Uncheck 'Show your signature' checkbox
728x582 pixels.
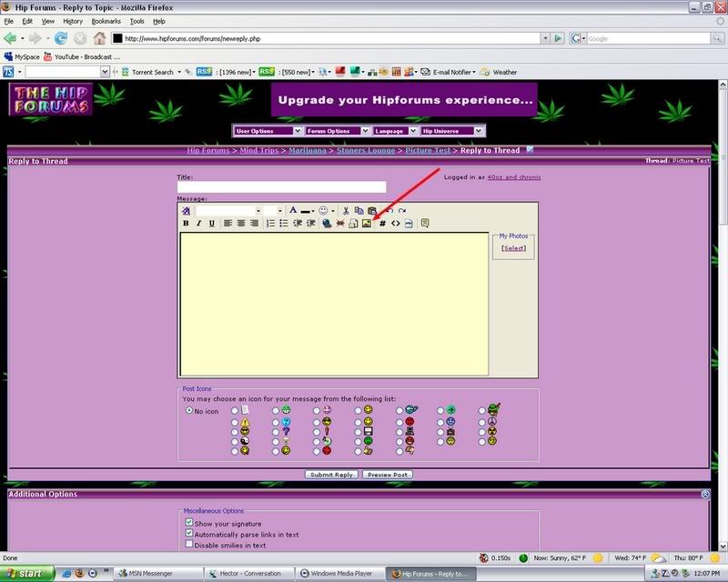click(189, 524)
